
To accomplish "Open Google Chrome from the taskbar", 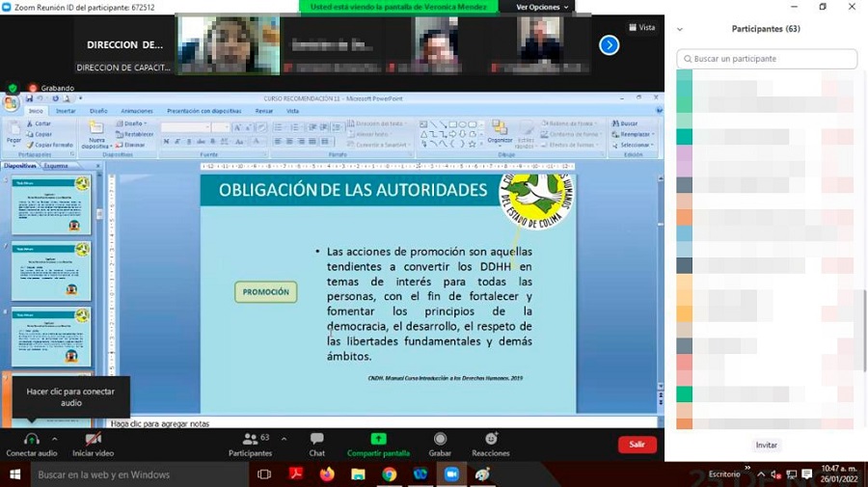I will click(x=389, y=474).
